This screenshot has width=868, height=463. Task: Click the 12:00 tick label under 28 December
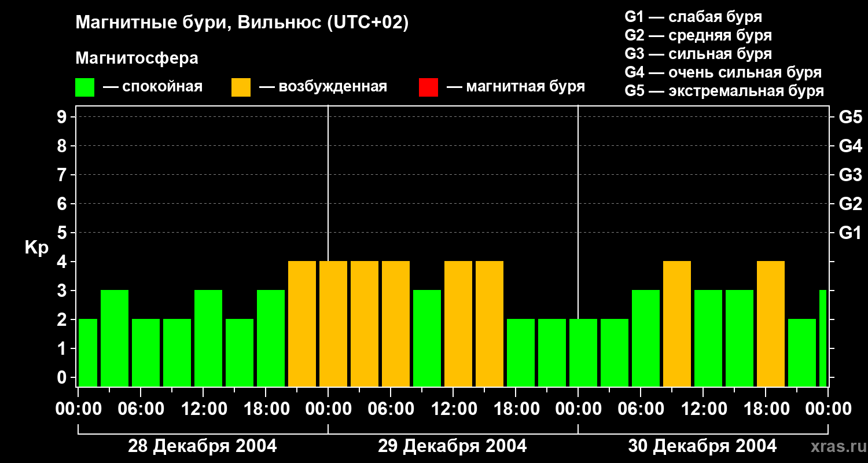[203, 409]
